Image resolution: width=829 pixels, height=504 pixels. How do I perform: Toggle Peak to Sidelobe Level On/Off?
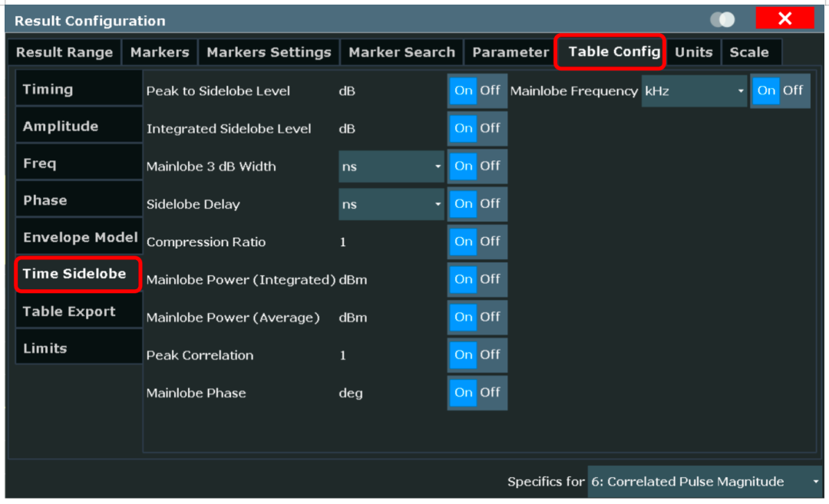[477, 91]
